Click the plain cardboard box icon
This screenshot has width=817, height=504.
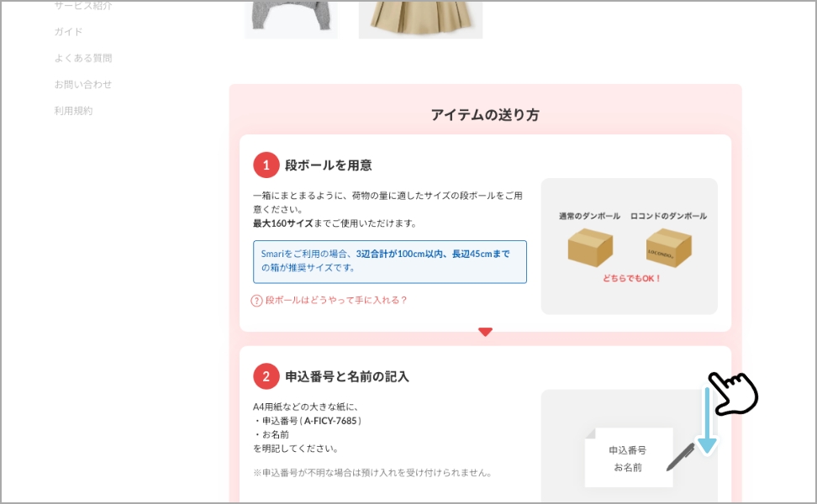point(590,247)
